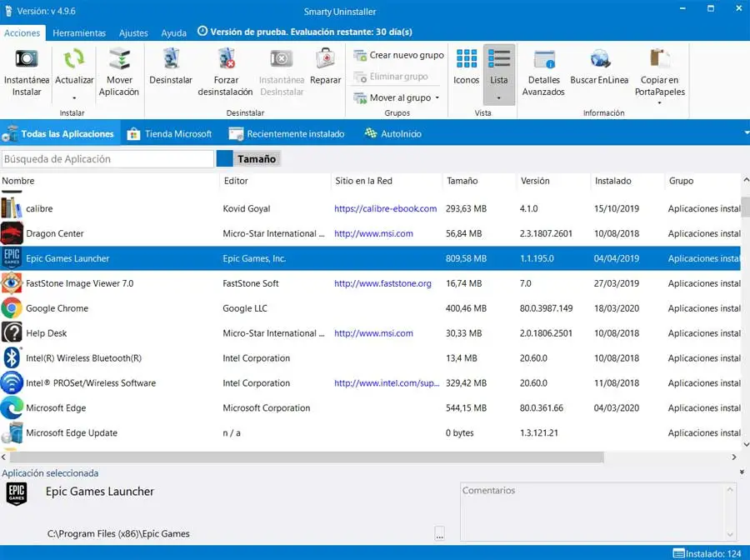
Task: Click the calibre app icon
Action: click(11, 208)
